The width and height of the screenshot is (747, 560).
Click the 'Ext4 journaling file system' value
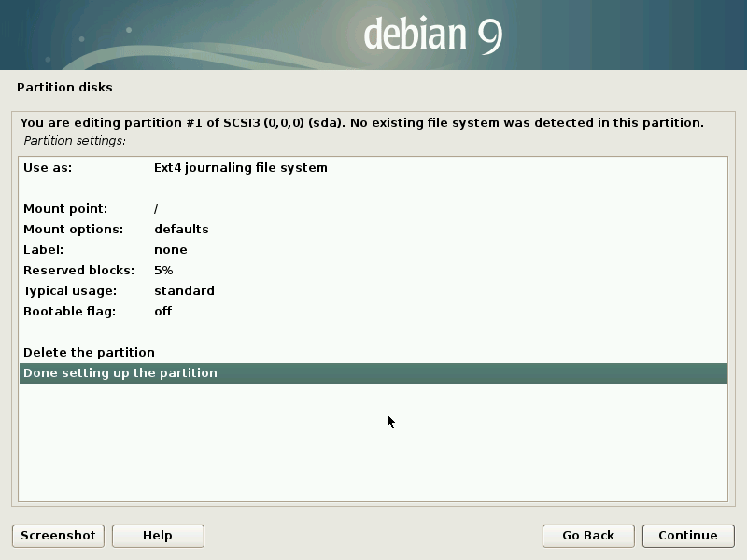240,168
